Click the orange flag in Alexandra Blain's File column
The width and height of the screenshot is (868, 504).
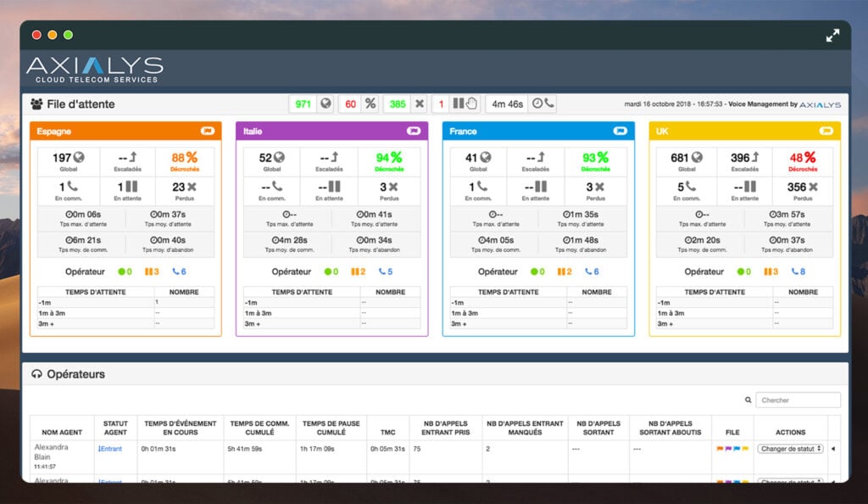tap(720, 449)
